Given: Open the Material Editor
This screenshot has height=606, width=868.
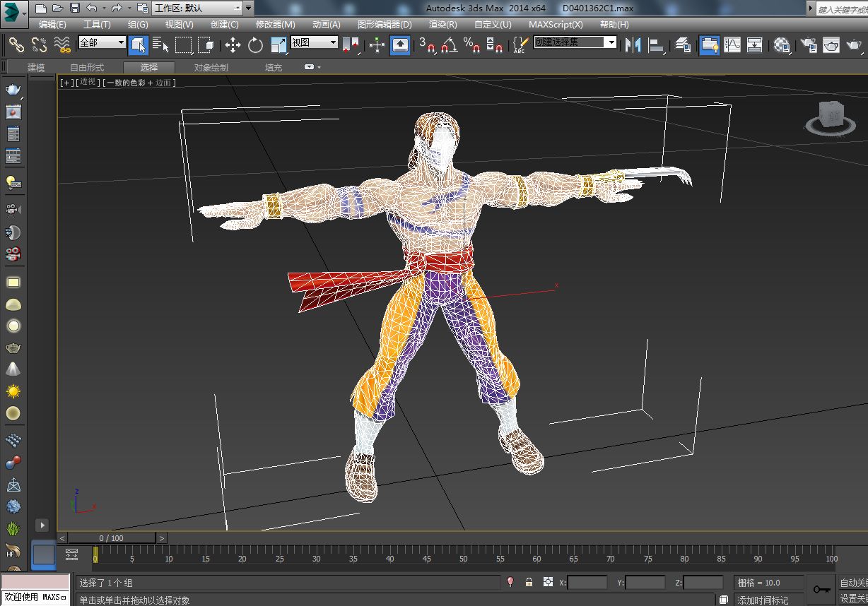Looking at the screenshot, I should [x=781, y=45].
